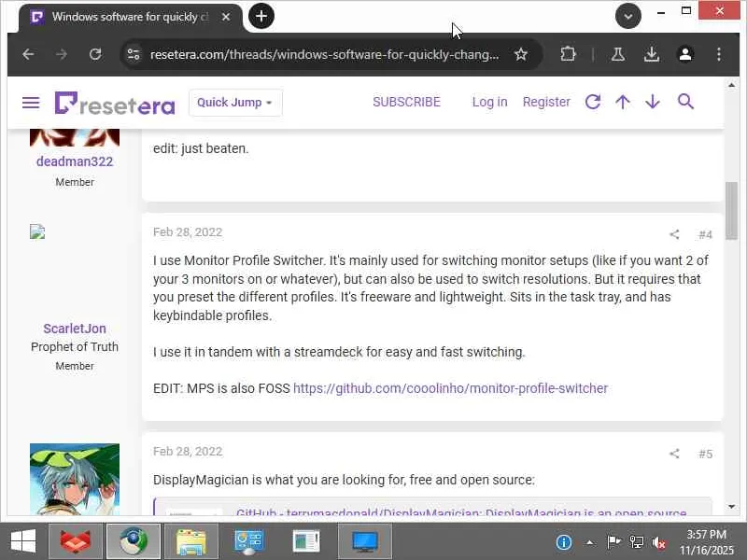Go back with browser back arrow
Viewport: 747px width, 560px height.
(29, 54)
